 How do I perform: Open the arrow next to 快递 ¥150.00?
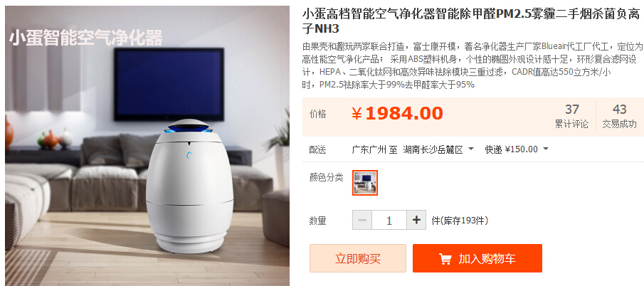(x=545, y=149)
